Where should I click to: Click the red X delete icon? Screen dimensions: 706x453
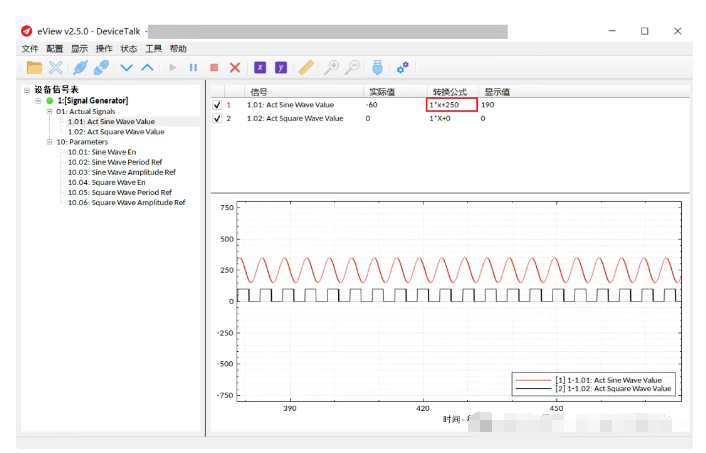(235, 68)
